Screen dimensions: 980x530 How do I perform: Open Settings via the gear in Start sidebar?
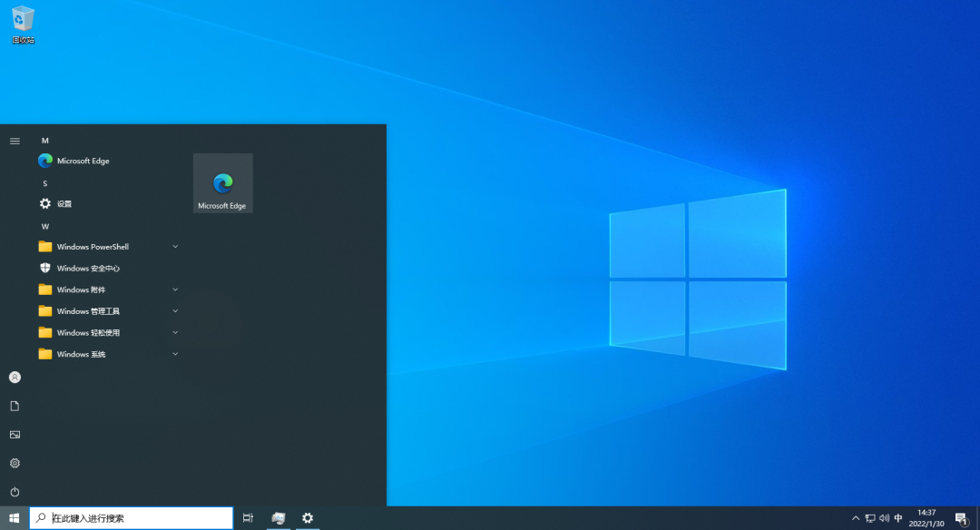(x=15, y=463)
